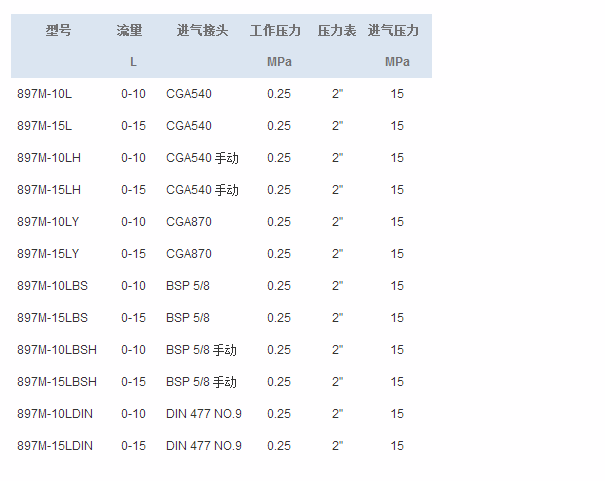Click the 897M-10LDIN model cell
This screenshot has height=481, width=605.
pyautogui.click(x=55, y=414)
